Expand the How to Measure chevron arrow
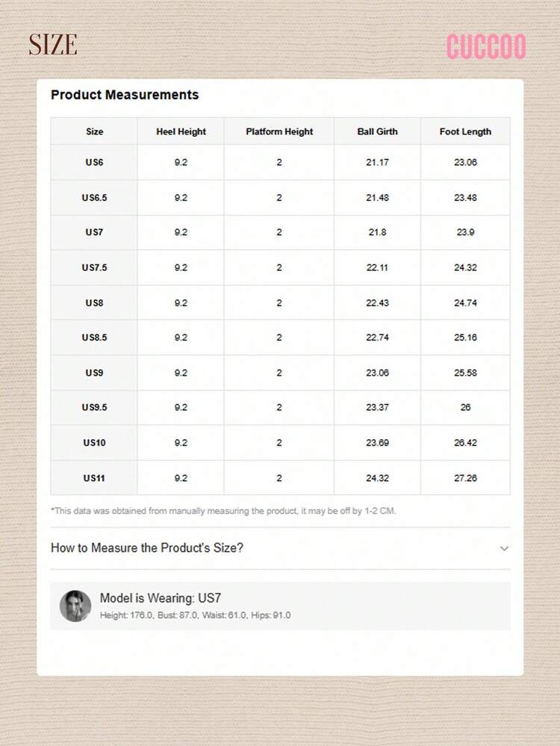The width and height of the screenshot is (560, 746). coord(504,548)
